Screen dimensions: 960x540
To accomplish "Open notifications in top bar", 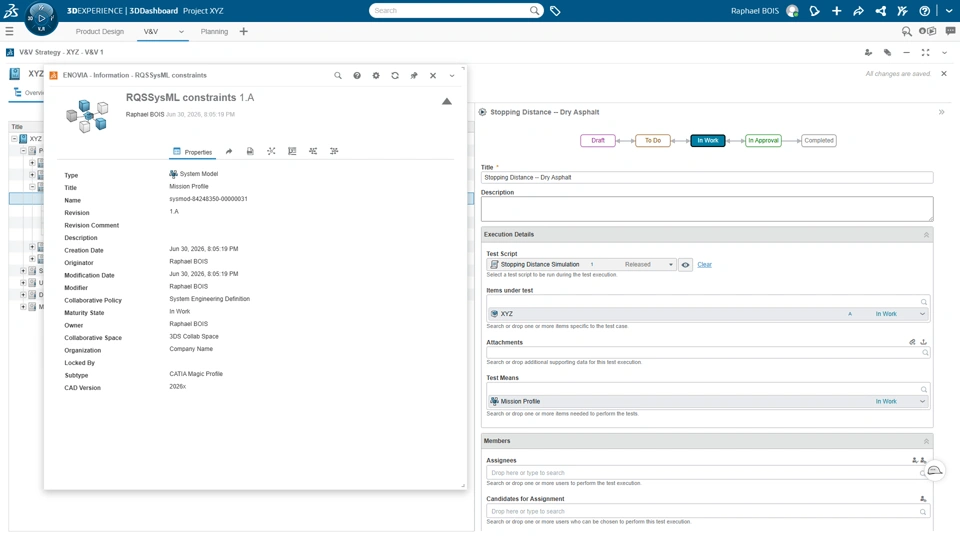I will click(814, 10).
